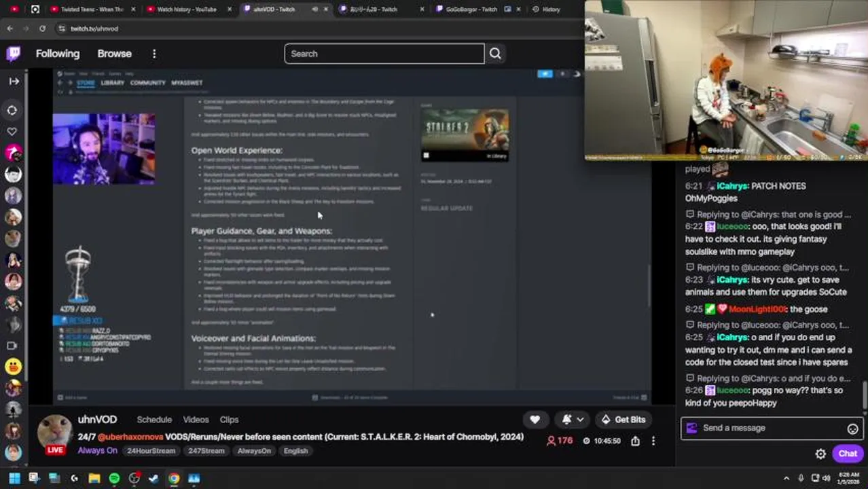Switch to Watch history YouTube tab
The width and height of the screenshot is (868, 489).
(187, 10)
